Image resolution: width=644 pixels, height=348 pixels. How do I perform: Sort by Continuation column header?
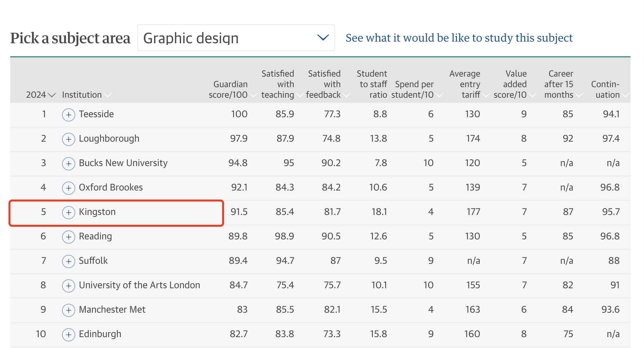[x=610, y=89]
